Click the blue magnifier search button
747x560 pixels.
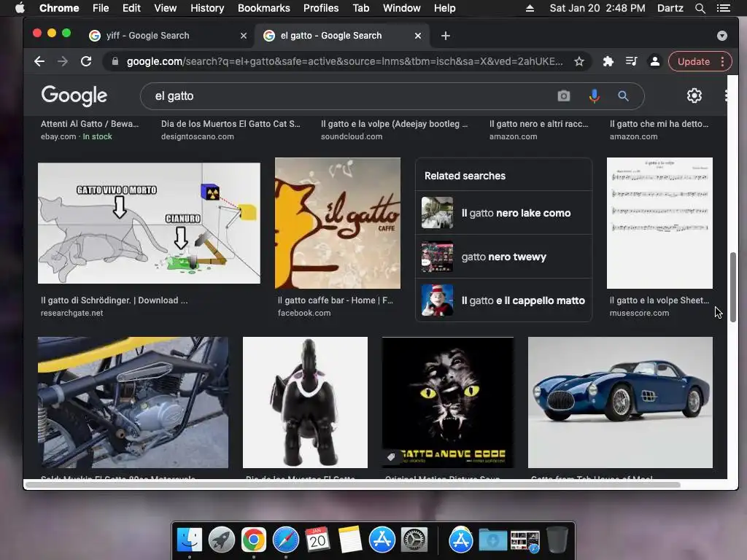pyautogui.click(x=623, y=96)
